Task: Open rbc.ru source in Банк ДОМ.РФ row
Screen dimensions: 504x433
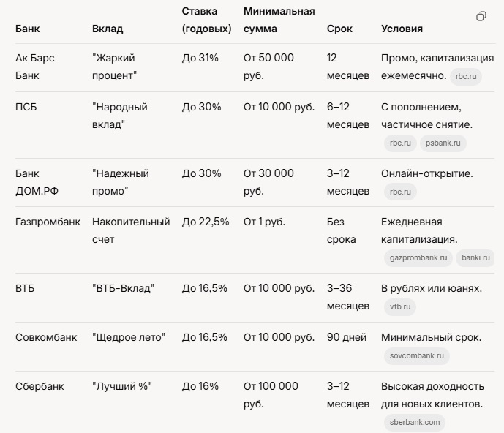Action: tap(400, 192)
